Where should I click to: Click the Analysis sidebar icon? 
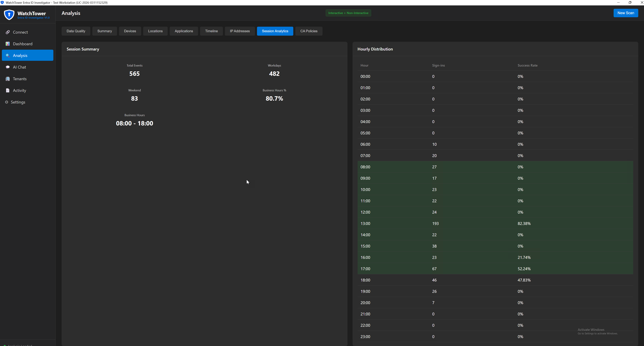point(7,55)
